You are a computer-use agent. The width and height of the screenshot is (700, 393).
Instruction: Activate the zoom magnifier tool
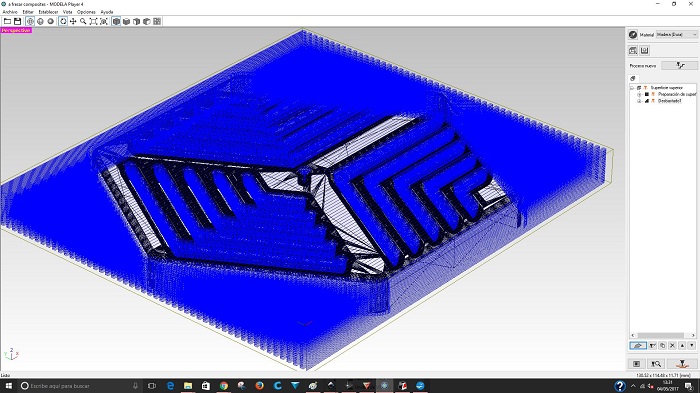pyautogui.click(x=83, y=21)
